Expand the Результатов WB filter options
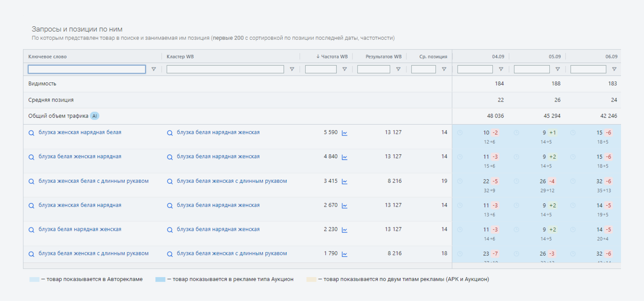The image size is (644, 301). [398, 69]
